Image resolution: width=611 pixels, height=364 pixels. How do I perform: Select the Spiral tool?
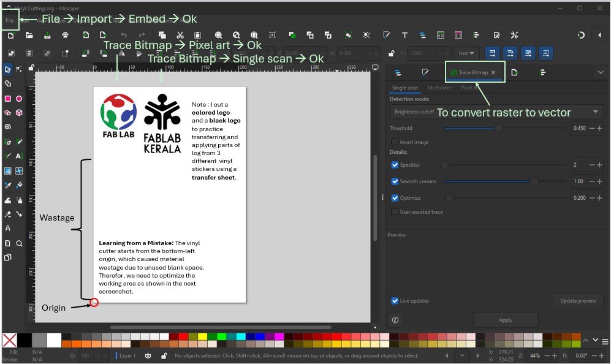click(x=7, y=127)
